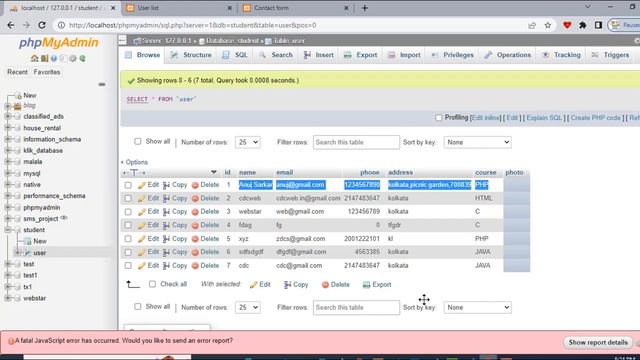640x360 pixels.
Task: Click the Copy icon for row 2 cdcweb
Action: point(166,198)
